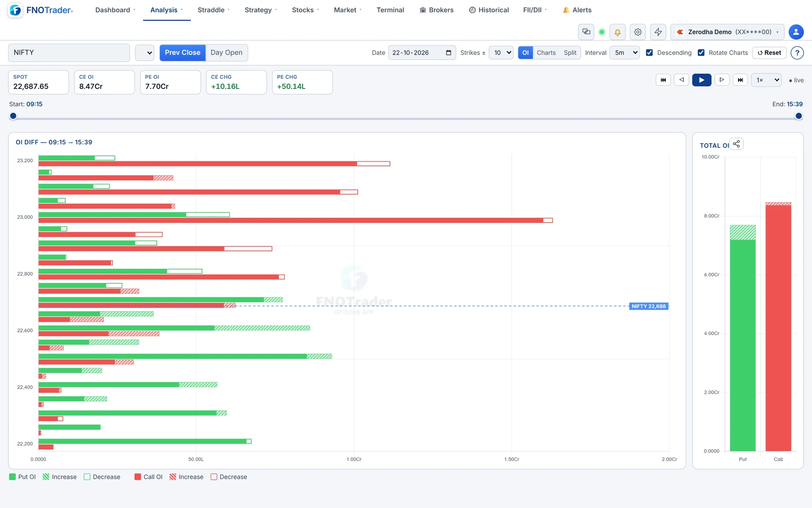Open the settings gear button
Image resolution: width=812 pixels, height=508 pixels.
[x=638, y=32]
